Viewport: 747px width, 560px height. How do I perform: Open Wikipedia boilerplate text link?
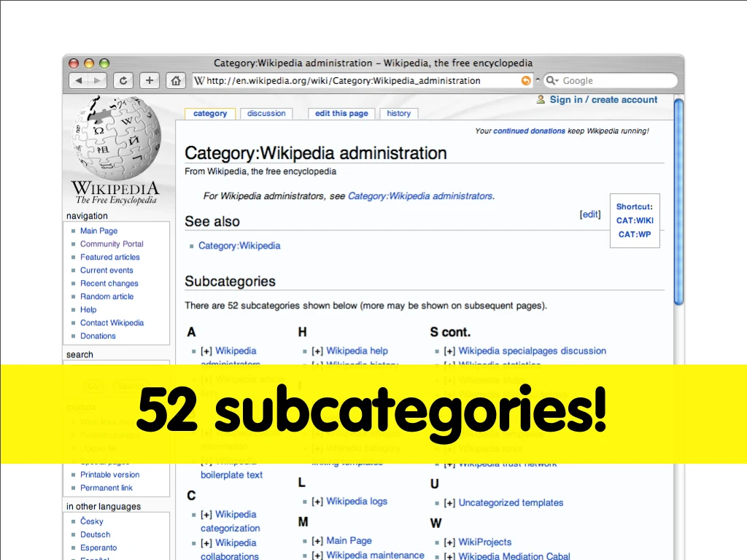[231, 475]
